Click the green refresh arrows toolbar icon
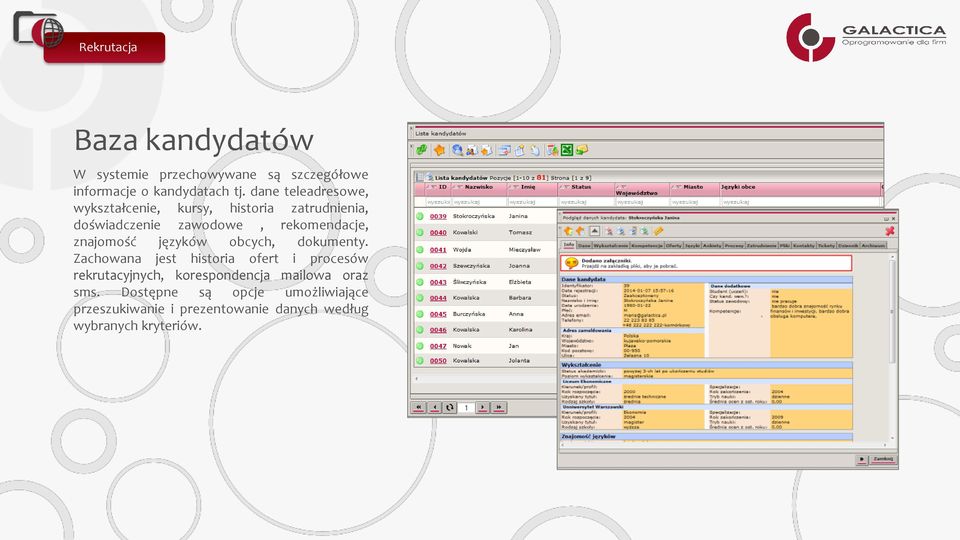 pos(421,150)
